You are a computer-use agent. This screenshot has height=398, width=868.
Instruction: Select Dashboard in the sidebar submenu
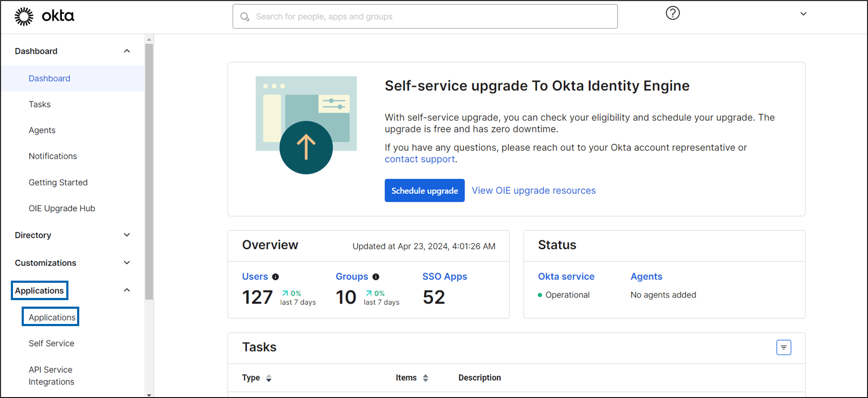(49, 78)
